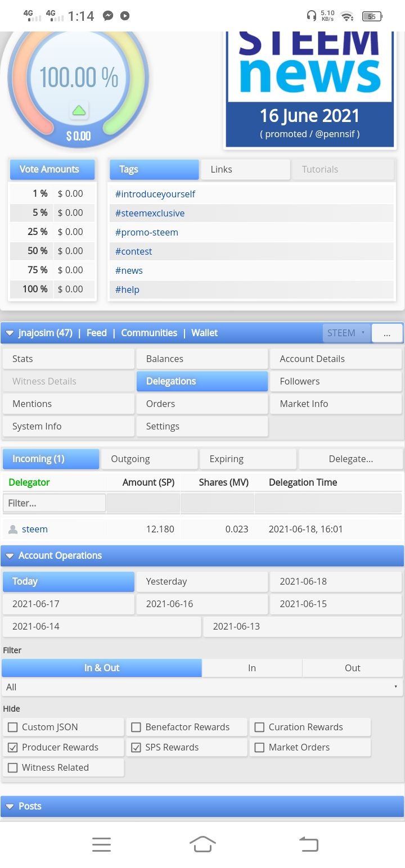Click the green up-arrow in voting power gauge
405x868 pixels.
(79, 110)
